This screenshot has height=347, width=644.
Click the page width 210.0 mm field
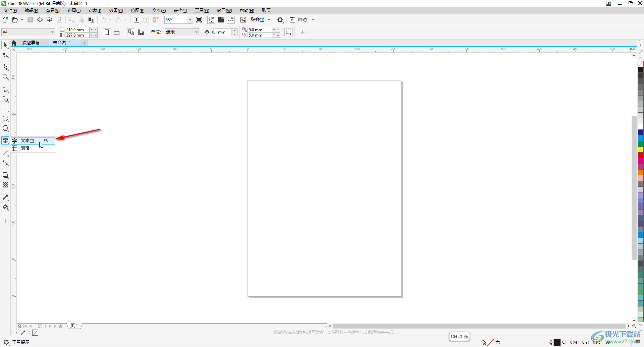click(x=77, y=30)
